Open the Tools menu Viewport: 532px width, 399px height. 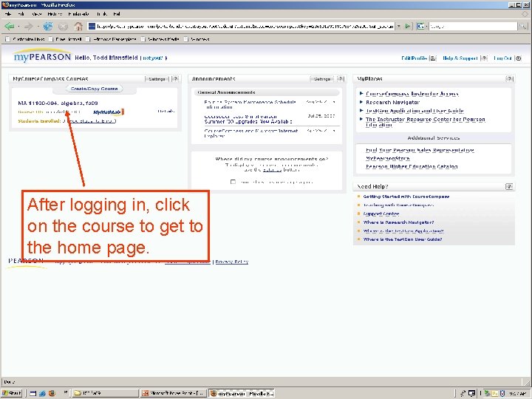[102, 14]
